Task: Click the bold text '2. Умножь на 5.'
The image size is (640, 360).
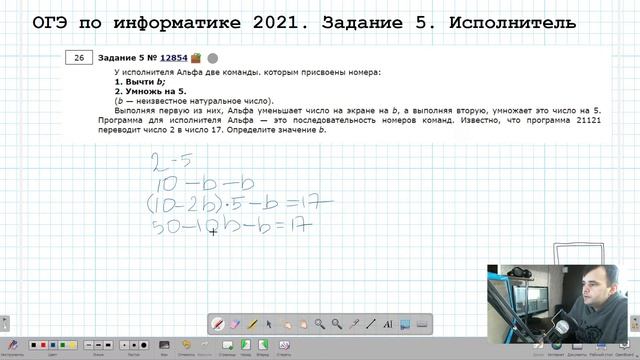Action: coord(150,91)
